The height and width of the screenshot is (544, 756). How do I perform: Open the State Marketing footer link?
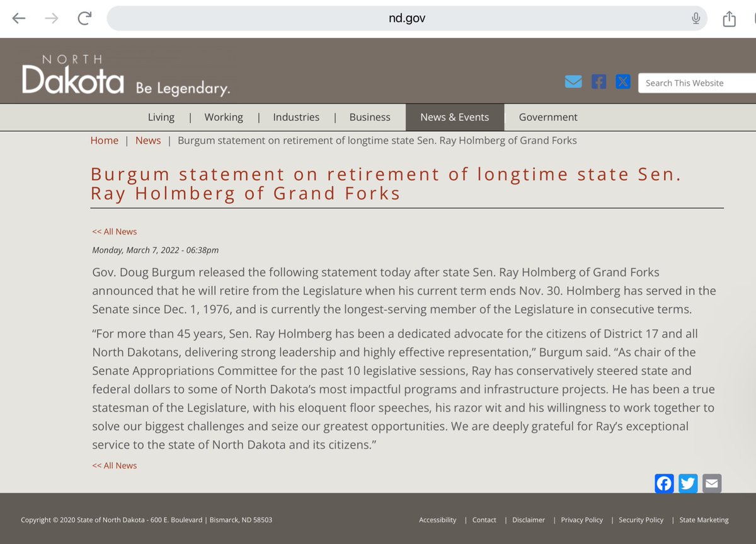click(704, 520)
